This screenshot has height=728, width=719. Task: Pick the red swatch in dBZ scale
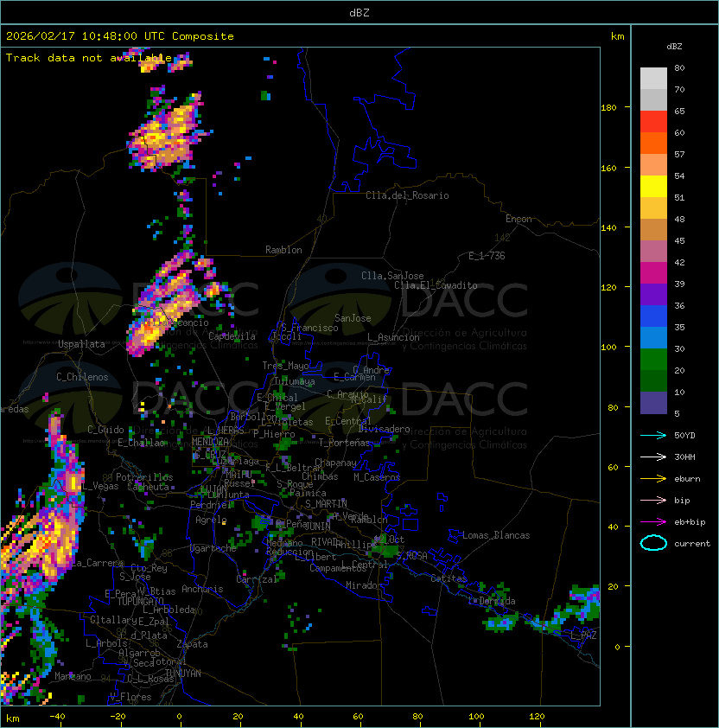(x=653, y=122)
